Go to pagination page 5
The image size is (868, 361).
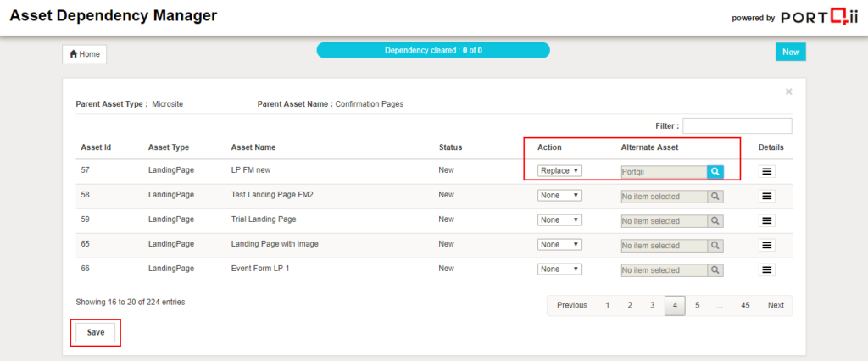pos(697,305)
